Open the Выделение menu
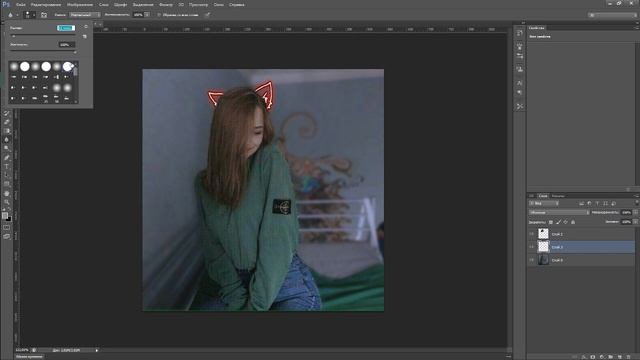Image resolution: width=640 pixels, height=360 pixels. (x=143, y=4)
